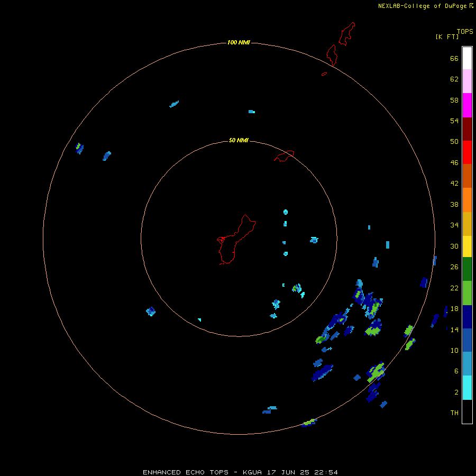Click the gold legend swatch above 34
Image resolution: width=476 pixels, height=476 pixels.
click(x=467, y=224)
